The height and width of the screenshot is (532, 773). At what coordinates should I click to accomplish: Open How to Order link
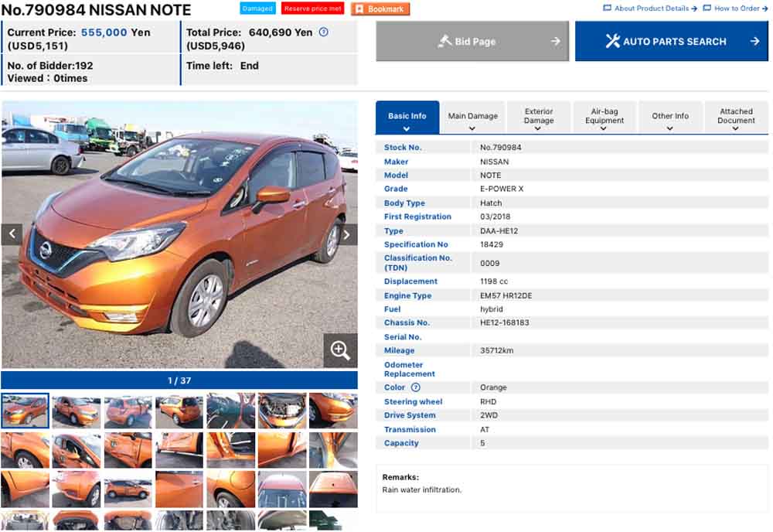click(735, 9)
